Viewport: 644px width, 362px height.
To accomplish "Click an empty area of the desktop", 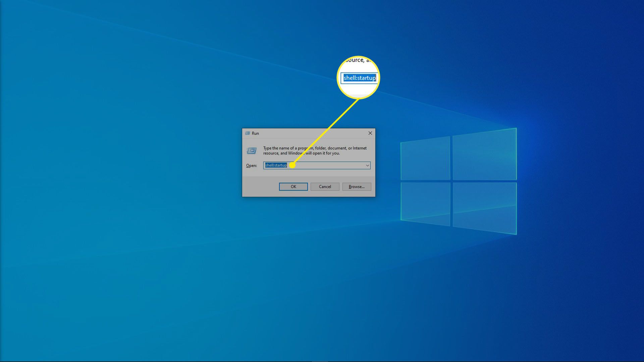I will [x=134, y=268].
